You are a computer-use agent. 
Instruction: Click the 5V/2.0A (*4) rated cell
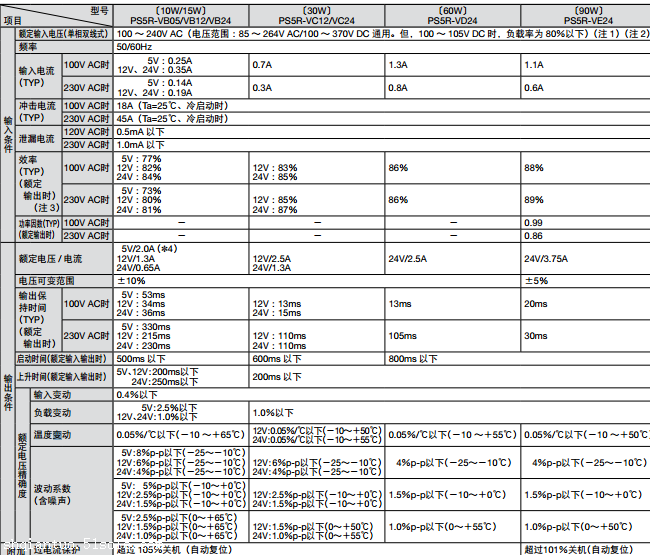181,259
